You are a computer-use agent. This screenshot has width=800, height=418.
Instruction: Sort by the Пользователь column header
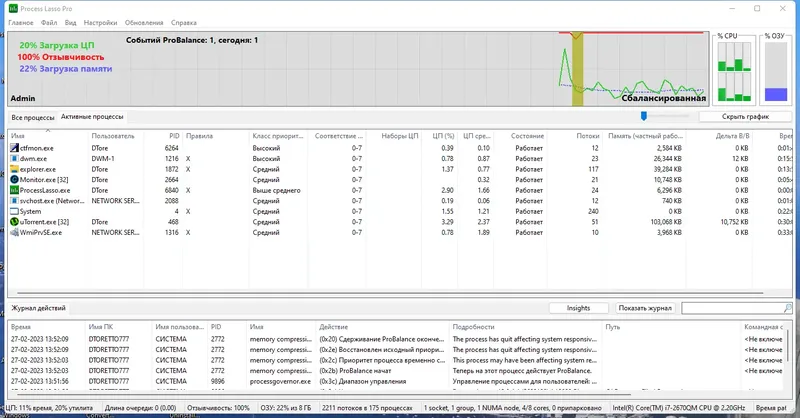point(113,136)
